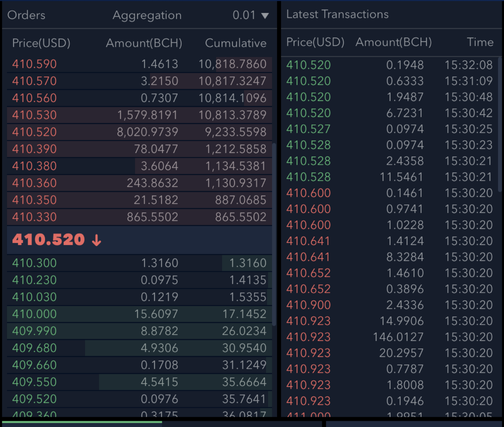Click the Orders panel title
The image size is (504, 427).
(x=26, y=15)
